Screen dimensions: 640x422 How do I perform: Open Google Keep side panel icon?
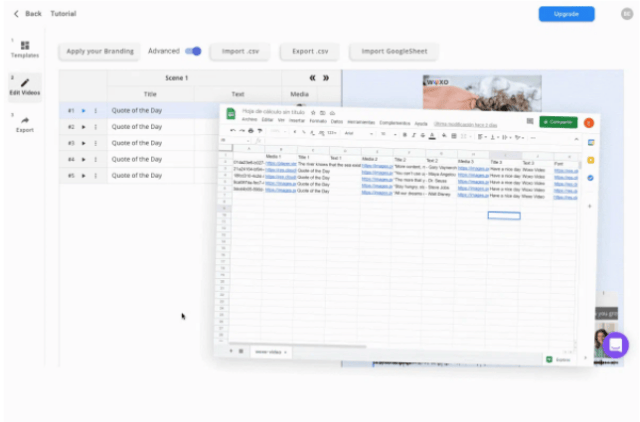click(x=591, y=160)
